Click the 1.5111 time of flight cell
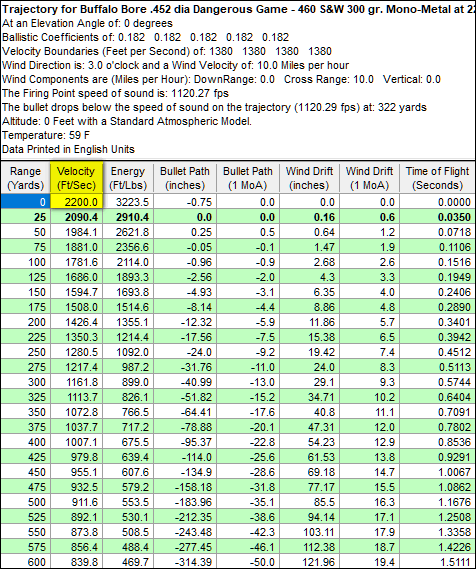This screenshot has height=569, width=476. point(437,562)
